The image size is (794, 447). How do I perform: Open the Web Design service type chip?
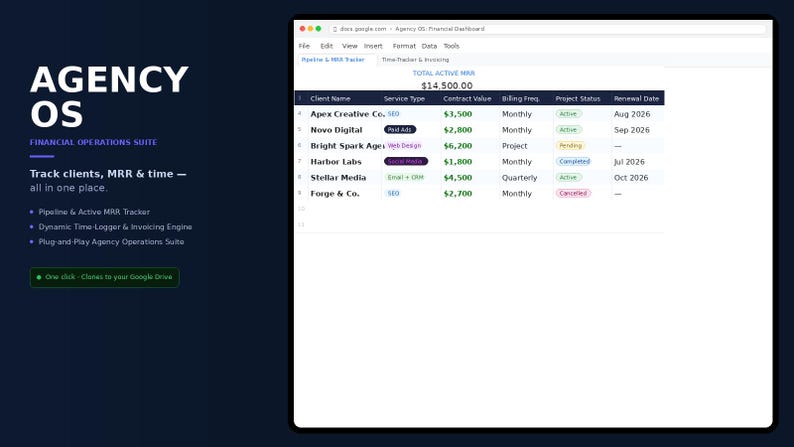click(404, 146)
